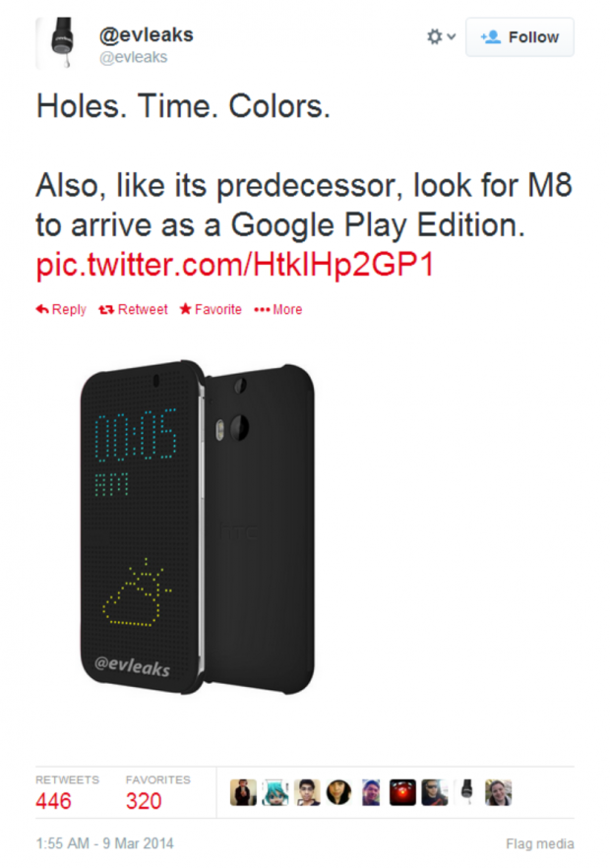Click the teal-haired anime avatar

pyautogui.click(x=275, y=792)
